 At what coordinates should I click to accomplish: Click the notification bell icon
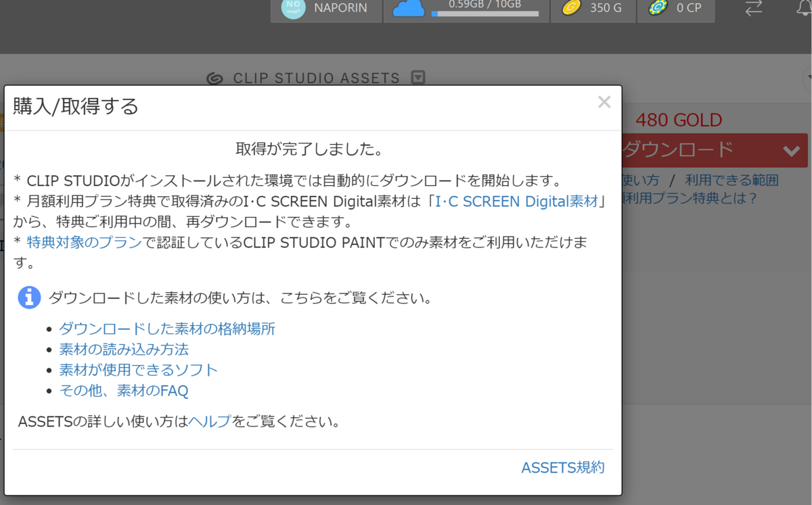(805, 8)
